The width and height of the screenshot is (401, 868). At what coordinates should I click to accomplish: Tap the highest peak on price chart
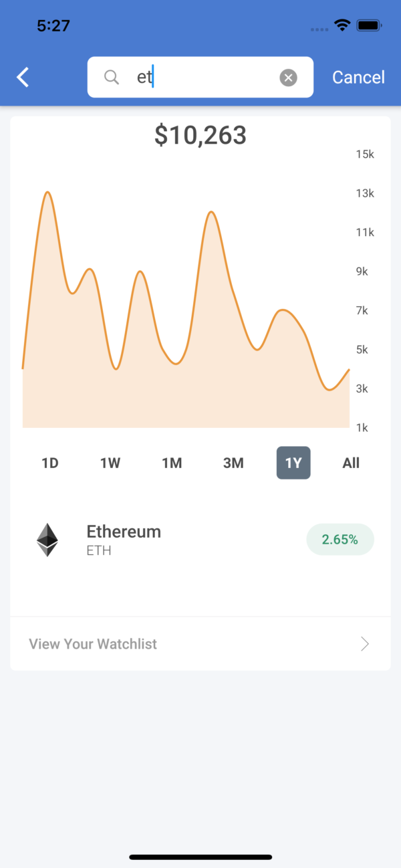point(47,193)
